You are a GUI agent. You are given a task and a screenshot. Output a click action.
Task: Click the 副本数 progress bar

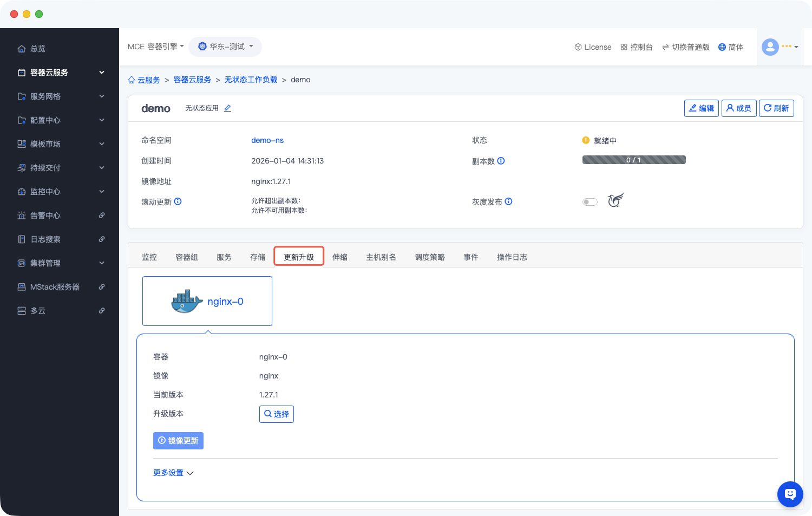(633, 160)
